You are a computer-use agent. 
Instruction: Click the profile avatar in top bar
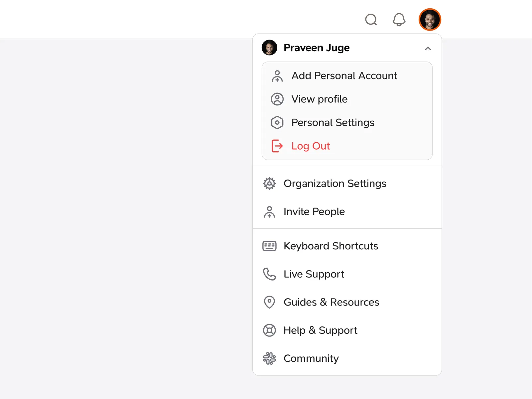tap(430, 20)
